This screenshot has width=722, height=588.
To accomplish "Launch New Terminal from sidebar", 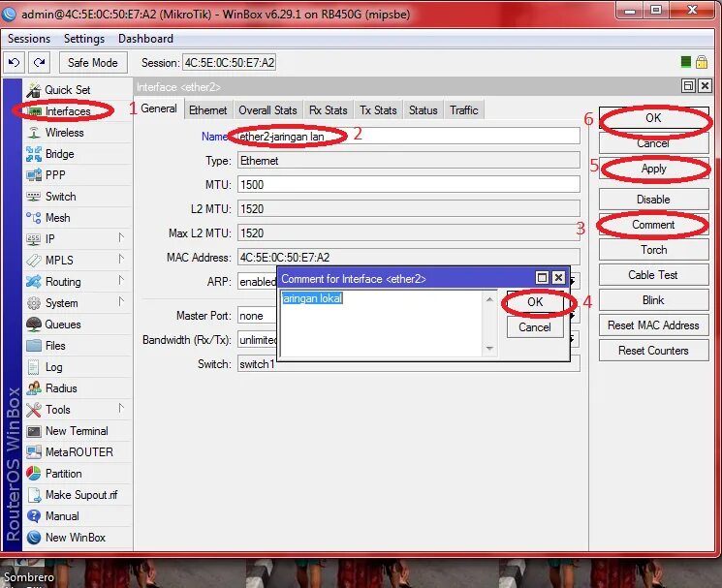I will pyautogui.click(x=78, y=431).
